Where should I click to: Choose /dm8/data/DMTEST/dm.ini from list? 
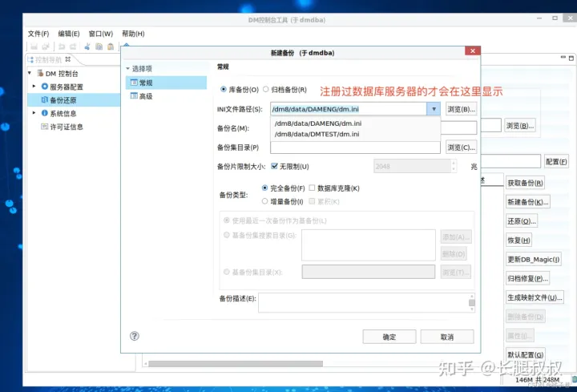click(317, 134)
